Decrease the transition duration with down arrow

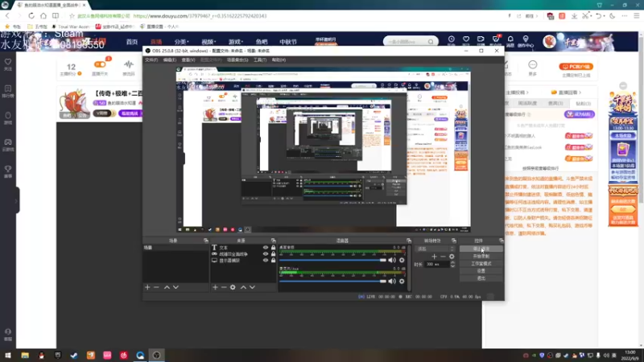point(452,266)
